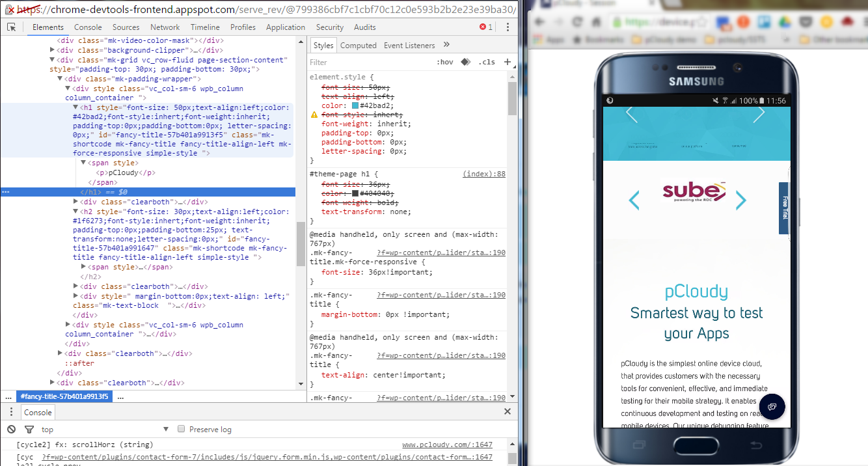Click the right arrow in the phone's logo carousel

click(x=740, y=200)
